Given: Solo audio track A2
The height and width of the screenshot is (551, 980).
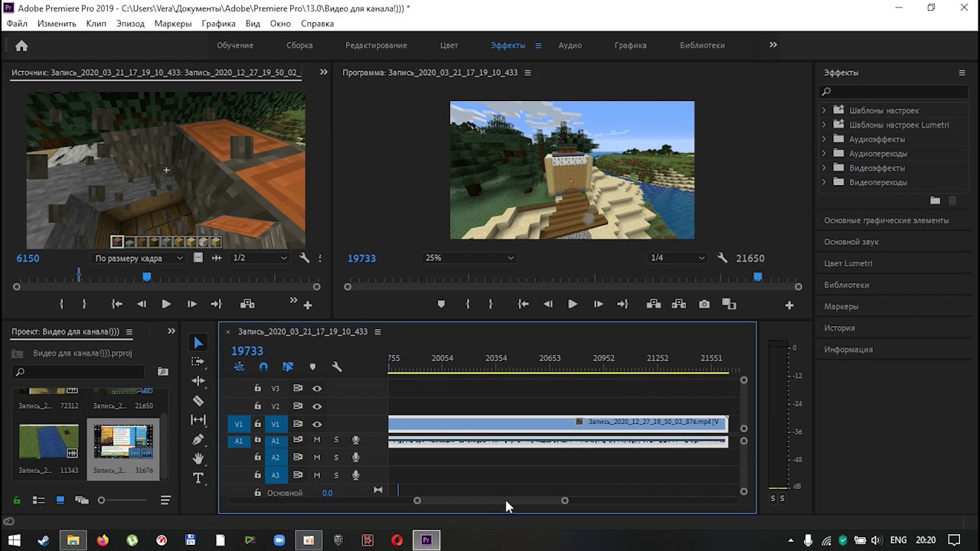Looking at the screenshot, I should coord(336,458).
